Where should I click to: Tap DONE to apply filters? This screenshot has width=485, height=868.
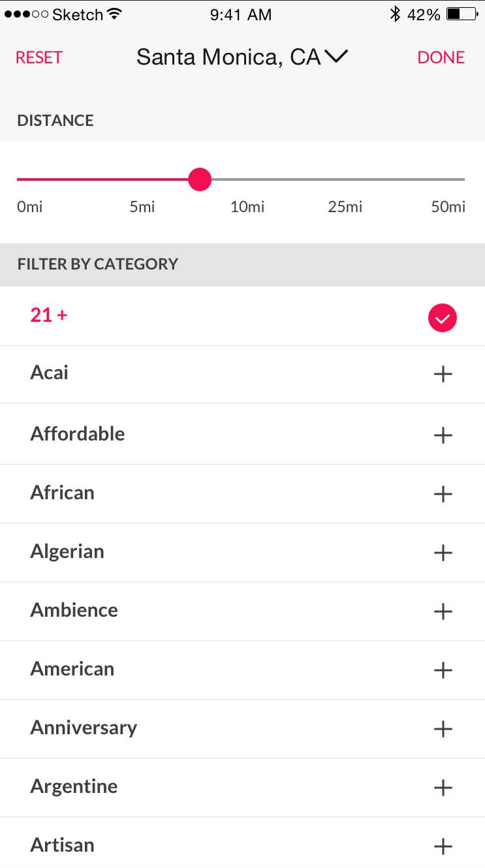pos(441,57)
